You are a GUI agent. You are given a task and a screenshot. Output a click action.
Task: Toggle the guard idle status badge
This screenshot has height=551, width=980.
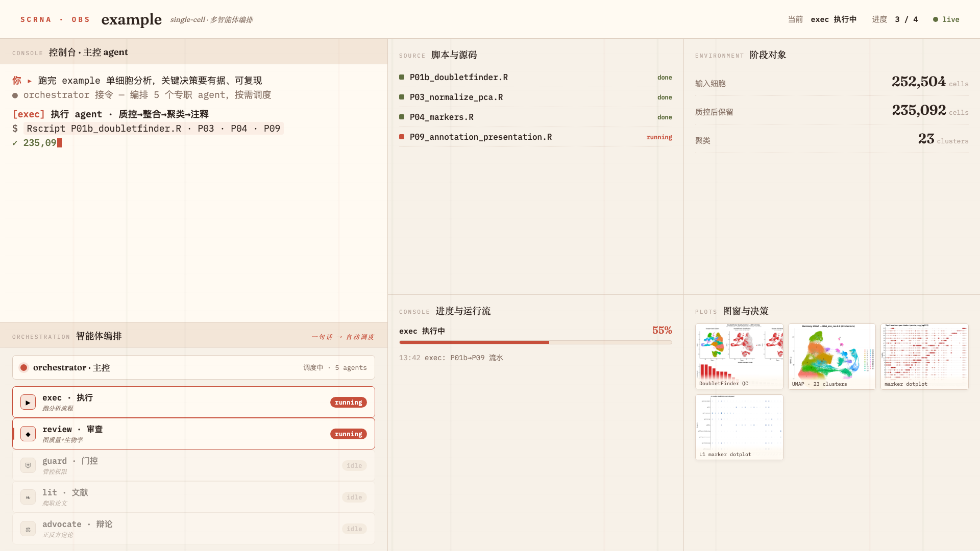point(354,466)
